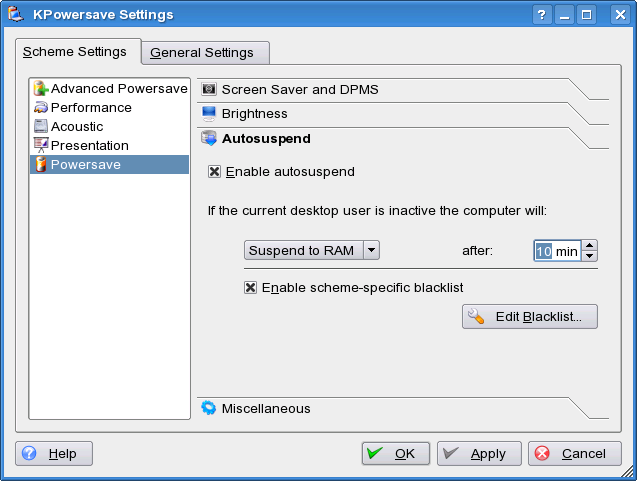Image resolution: width=637 pixels, height=481 pixels.
Task: Click the Apply button
Action: (x=479, y=453)
